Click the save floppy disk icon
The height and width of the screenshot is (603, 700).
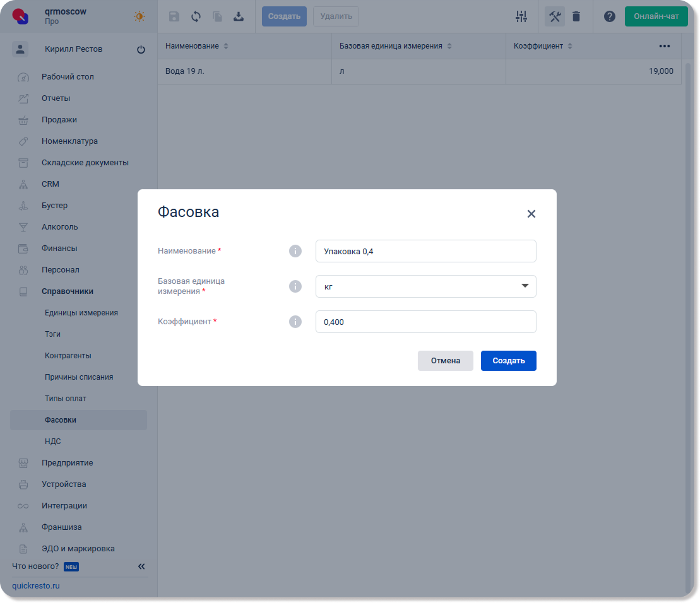174,17
